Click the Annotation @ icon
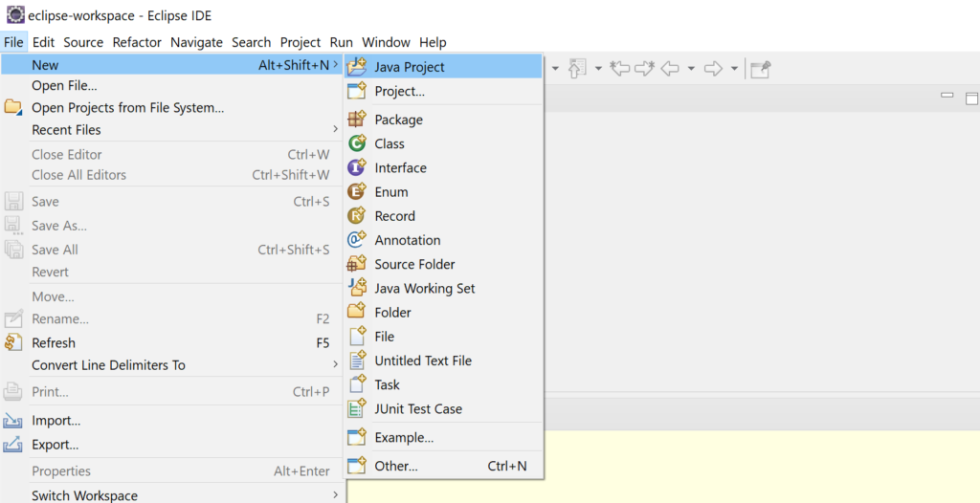Screen dimensions: 980x503 point(357,240)
